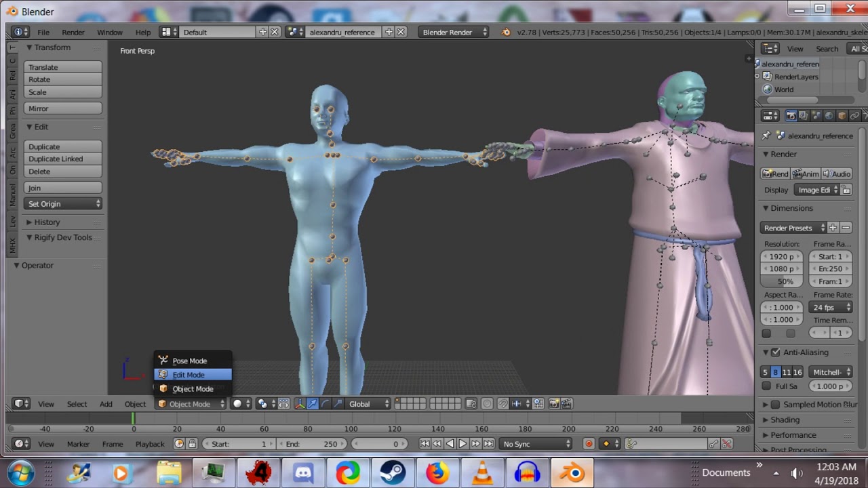Click the OpenGL render camera icon

point(554,404)
